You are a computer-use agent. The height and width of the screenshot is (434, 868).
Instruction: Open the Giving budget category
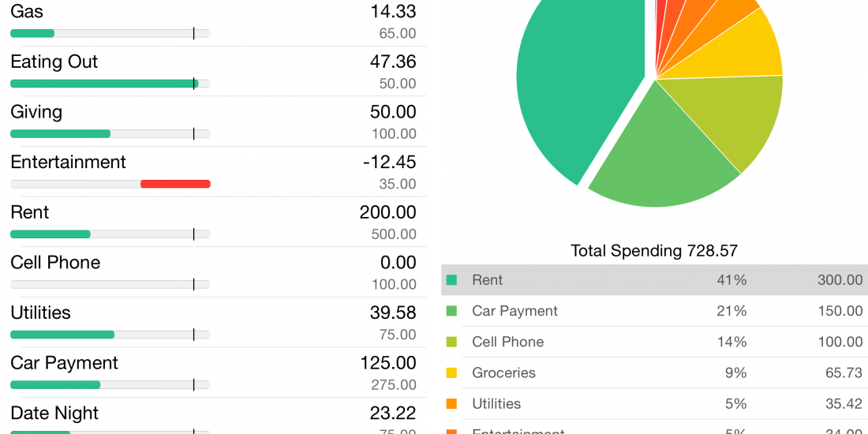coord(213,121)
